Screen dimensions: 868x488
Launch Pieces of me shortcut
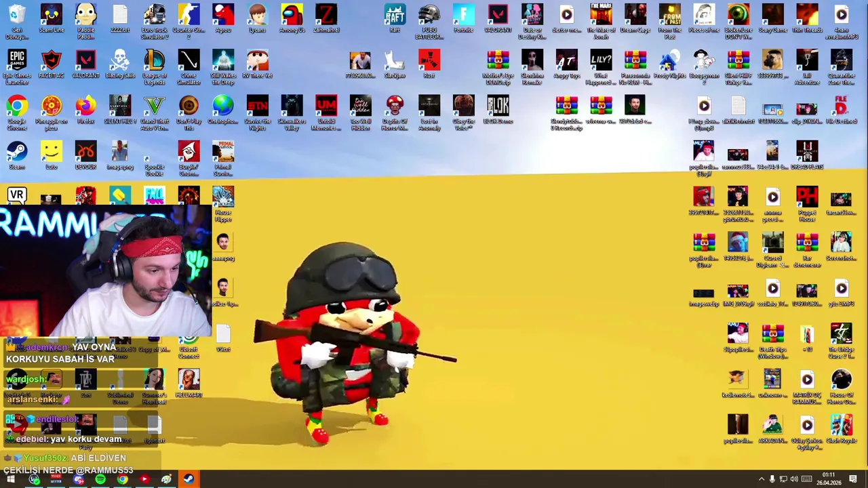pos(704,19)
